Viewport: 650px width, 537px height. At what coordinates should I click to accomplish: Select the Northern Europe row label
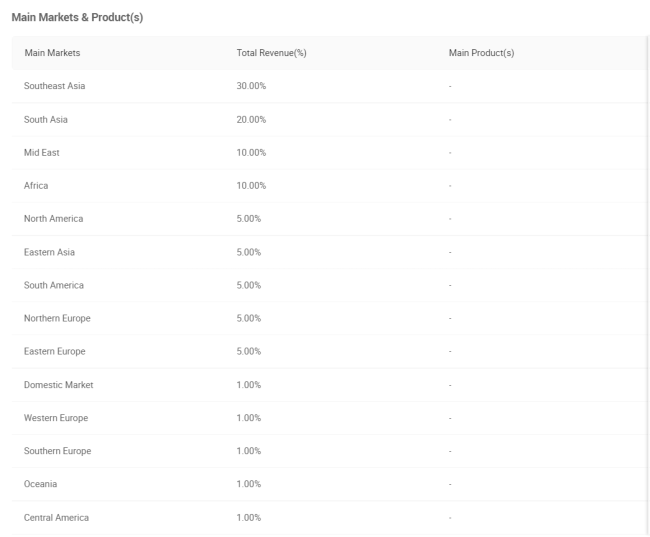[57, 318]
